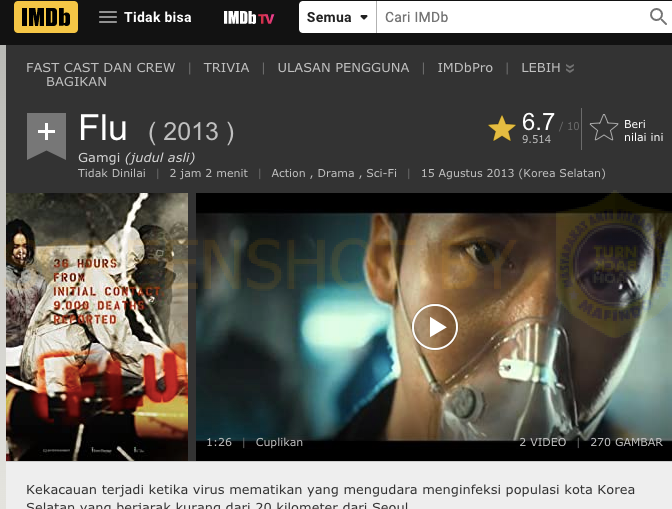The height and width of the screenshot is (509, 672).
Task: Expand the LEBIH menu
Action: click(x=547, y=68)
